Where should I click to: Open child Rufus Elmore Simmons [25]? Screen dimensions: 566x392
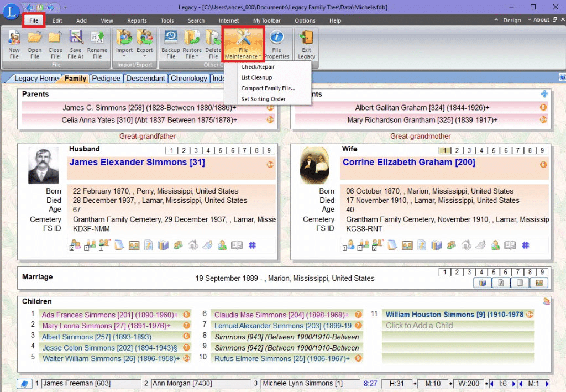point(287,358)
